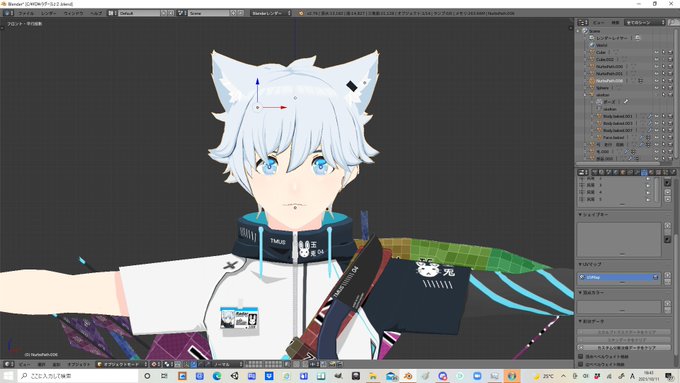Add a new UV map with plus button

(667, 275)
